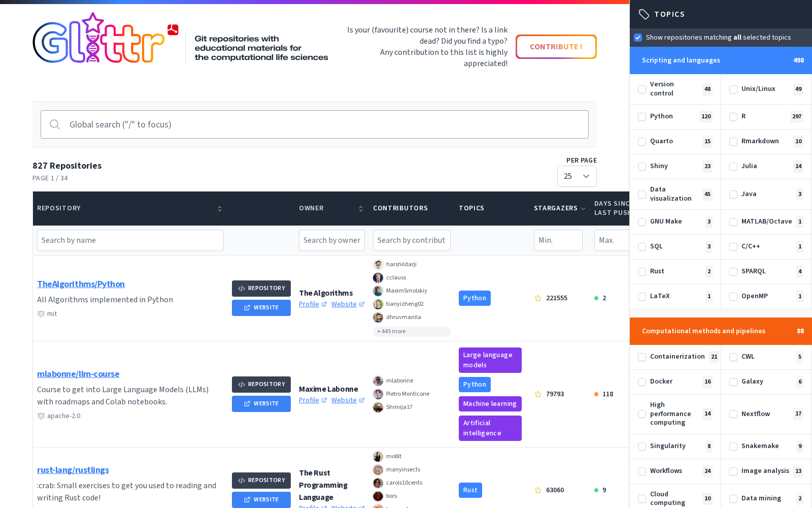Tick the Quarto topic checkbox
This screenshot has height=508, width=812.
pyautogui.click(x=642, y=142)
